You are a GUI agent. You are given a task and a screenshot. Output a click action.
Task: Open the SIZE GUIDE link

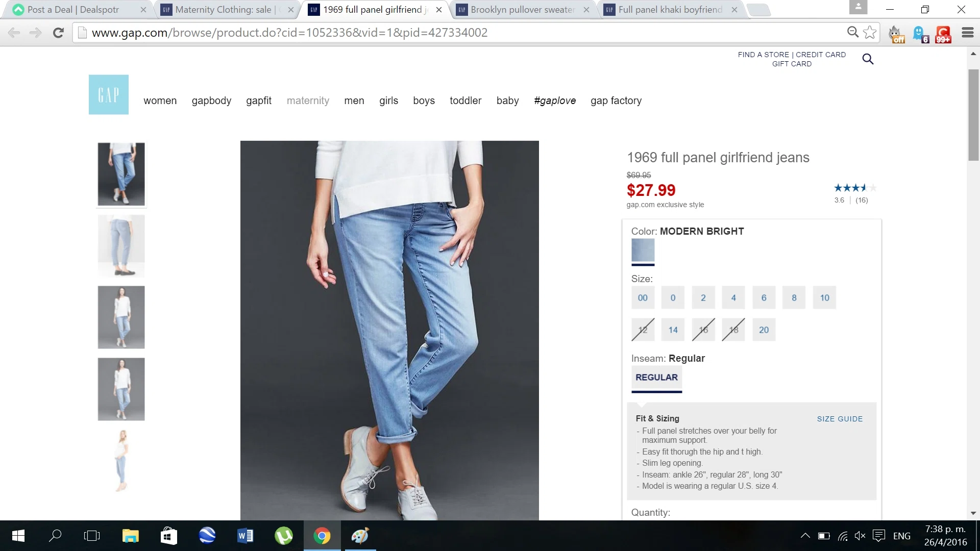840,419
